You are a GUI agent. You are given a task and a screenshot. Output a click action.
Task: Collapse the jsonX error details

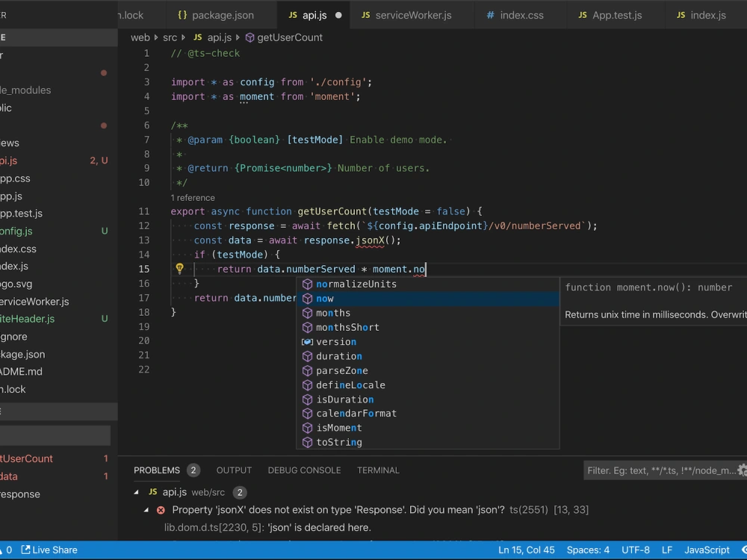pyautogui.click(x=146, y=510)
